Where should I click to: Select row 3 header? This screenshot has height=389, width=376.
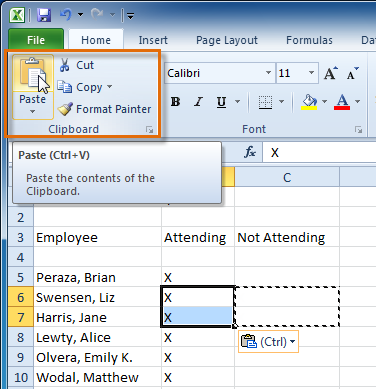coord(21,238)
